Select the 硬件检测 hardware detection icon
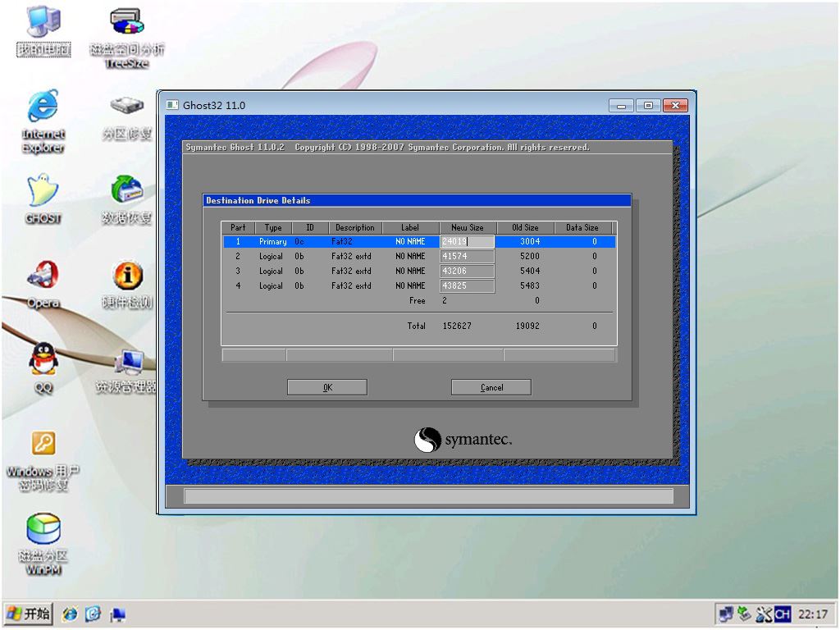 pyautogui.click(x=127, y=285)
